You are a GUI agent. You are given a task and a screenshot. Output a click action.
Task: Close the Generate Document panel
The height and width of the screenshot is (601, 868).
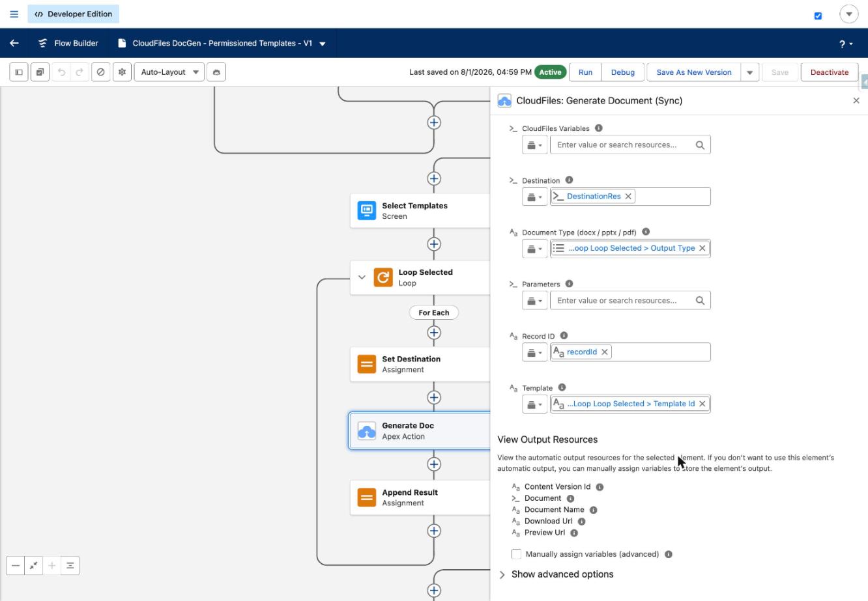(x=856, y=100)
